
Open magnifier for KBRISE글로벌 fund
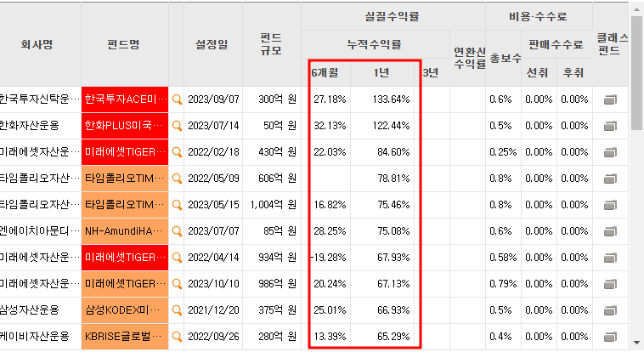point(177,337)
